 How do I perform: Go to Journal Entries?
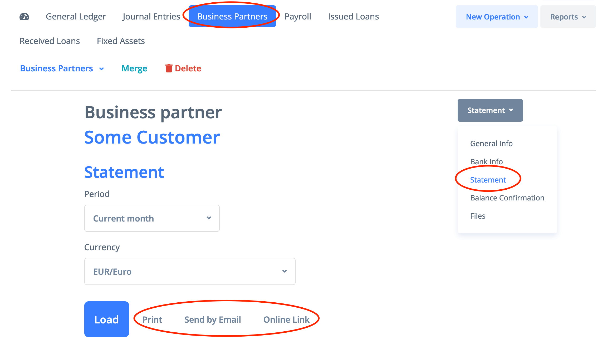151,17
